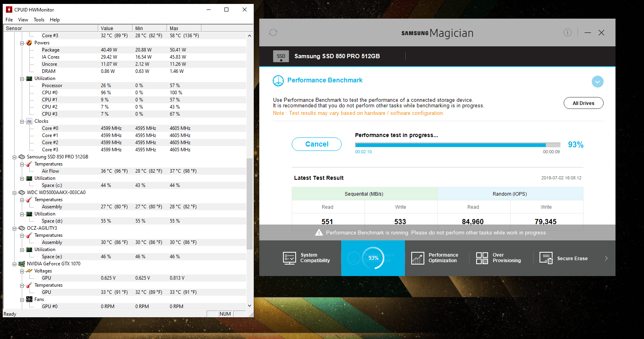This screenshot has width=644, height=339.
Task: Open the Tools menu in HWMonitor
Action: [x=39, y=20]
